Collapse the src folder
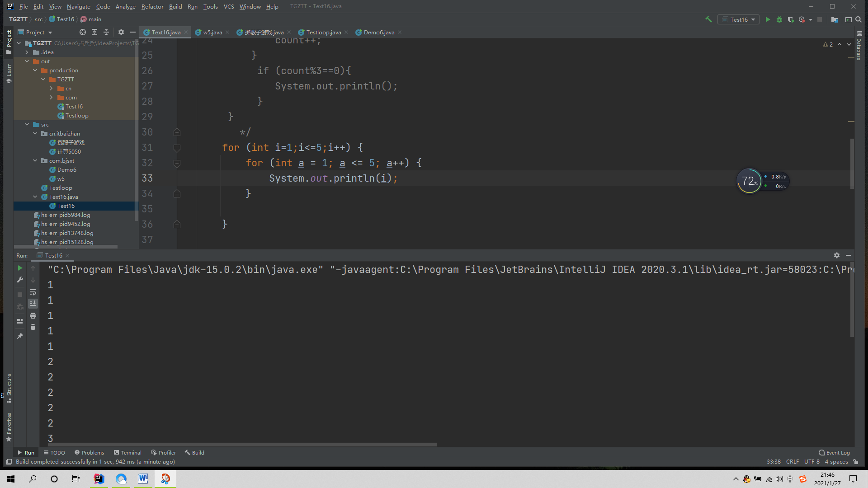The image size is (868, 488). [x=27, y=124]
